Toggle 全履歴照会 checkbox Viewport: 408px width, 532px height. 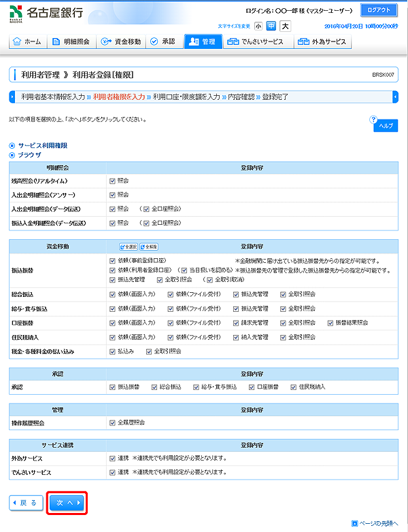[x=112, y=423]
